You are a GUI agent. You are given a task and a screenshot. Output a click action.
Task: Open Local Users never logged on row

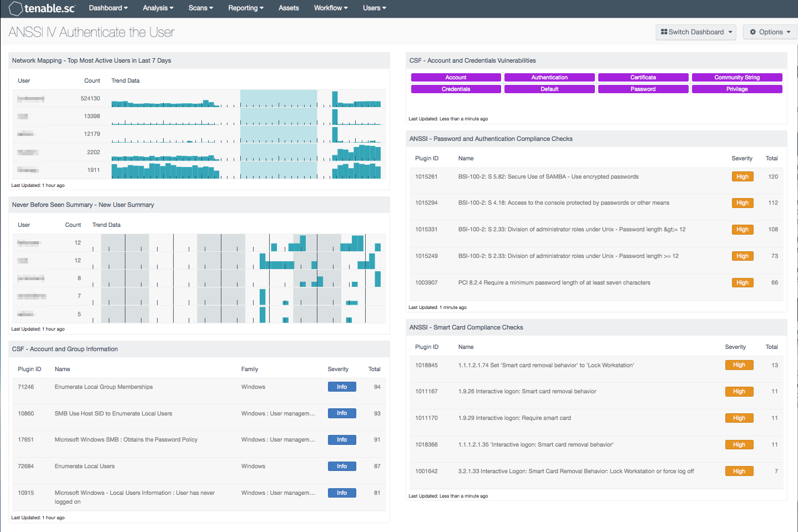click(199, 498)
